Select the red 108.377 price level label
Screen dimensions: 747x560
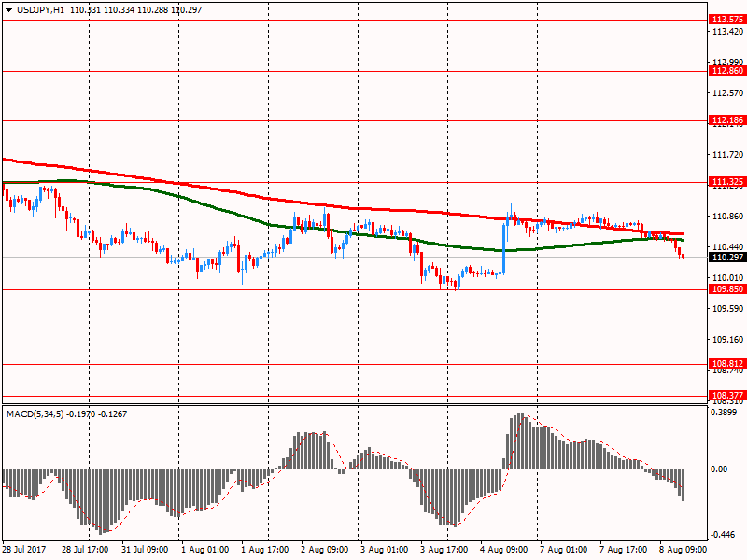tap(727, 395)
